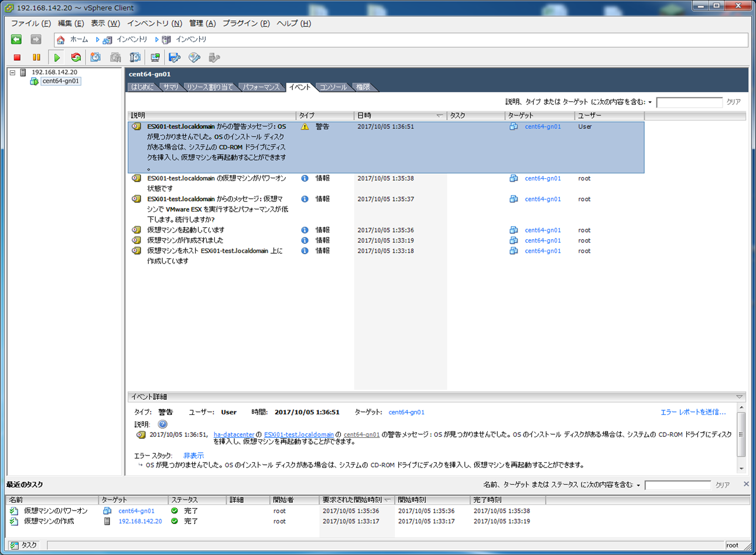Open the event filter field dropdown arrow
Image resolution: width=756 pixels, height=555 pixels.
650,103
